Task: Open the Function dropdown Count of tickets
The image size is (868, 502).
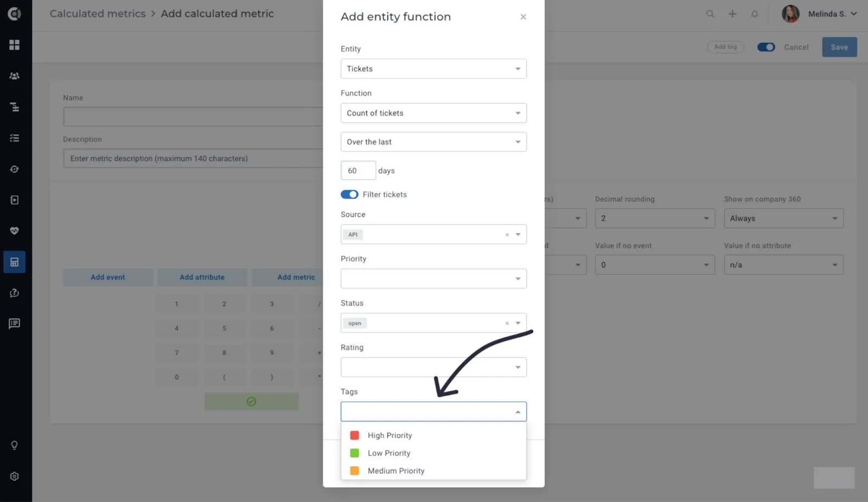Action: point(433,113)
